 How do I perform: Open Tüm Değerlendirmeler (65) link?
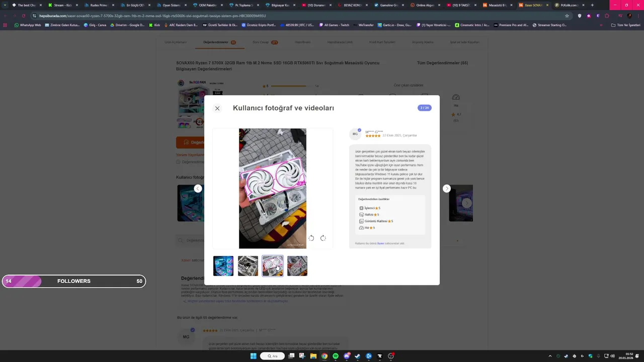[x=442, y=63]
